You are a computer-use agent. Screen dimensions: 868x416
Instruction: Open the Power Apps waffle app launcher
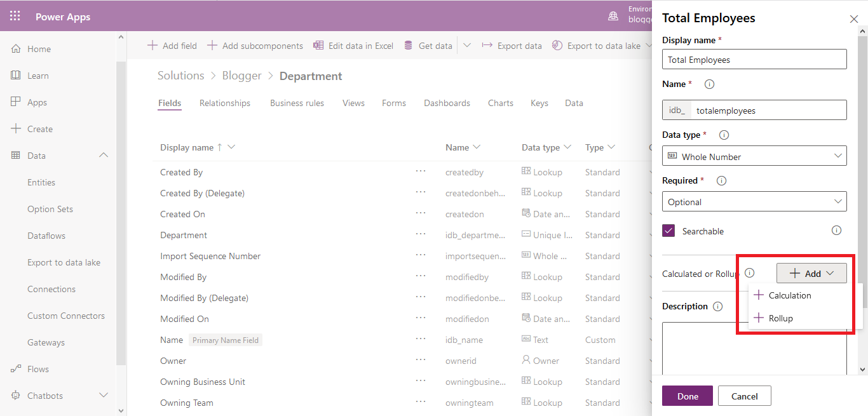point(14,15)
